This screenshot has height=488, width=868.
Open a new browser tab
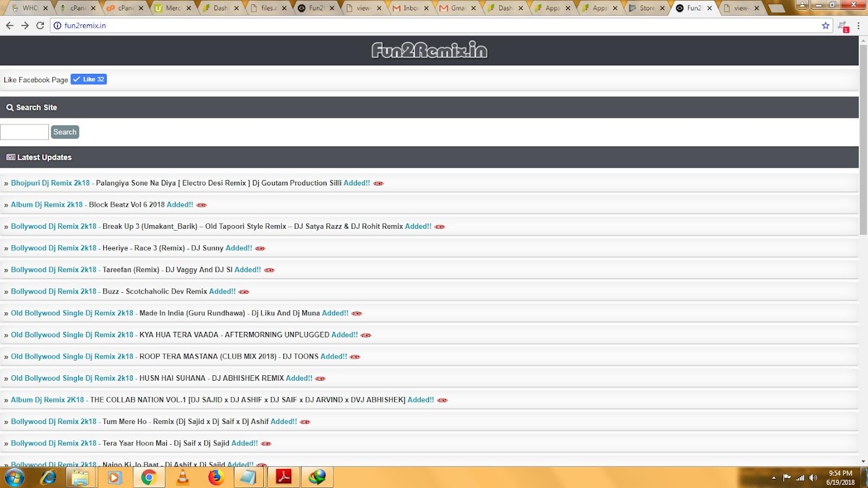coord(776,9)
